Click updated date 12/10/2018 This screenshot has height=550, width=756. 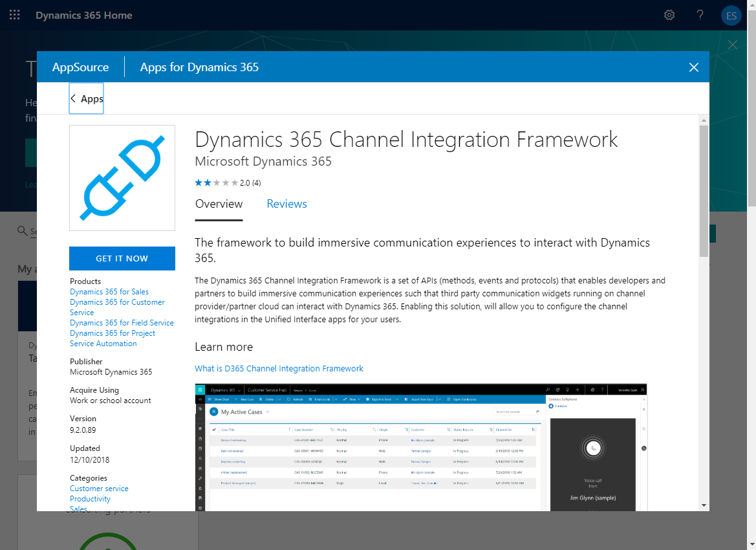tap(90, 460)
